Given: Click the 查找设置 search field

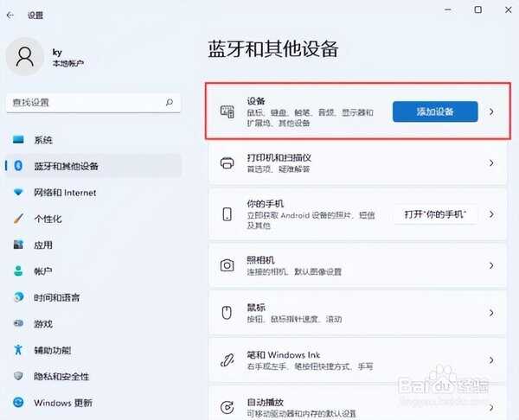Looking at the screenshot, I should (x=93, y=103).
